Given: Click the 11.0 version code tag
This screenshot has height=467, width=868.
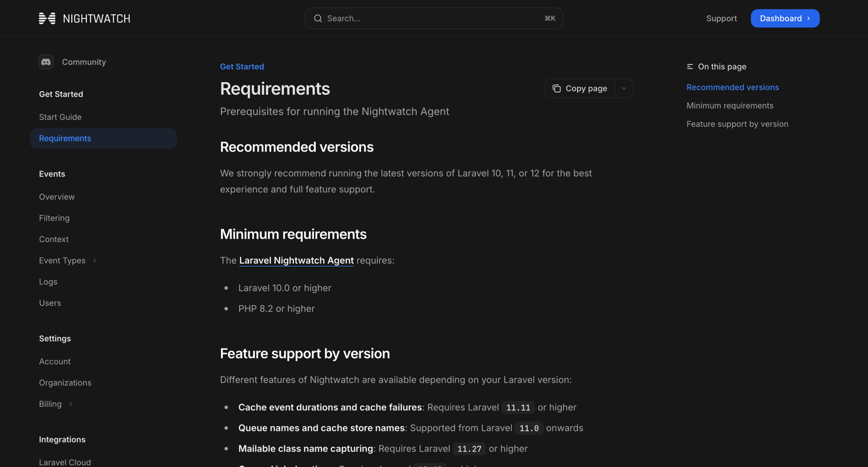Looking at the screenshot, I should pos(529,428).
